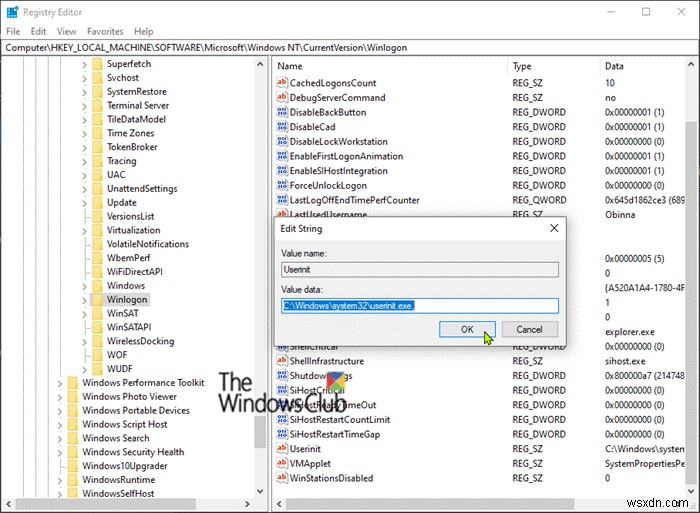The image size is (700, 513).
Task: Expand the Time Zones key
Action: 84,133
